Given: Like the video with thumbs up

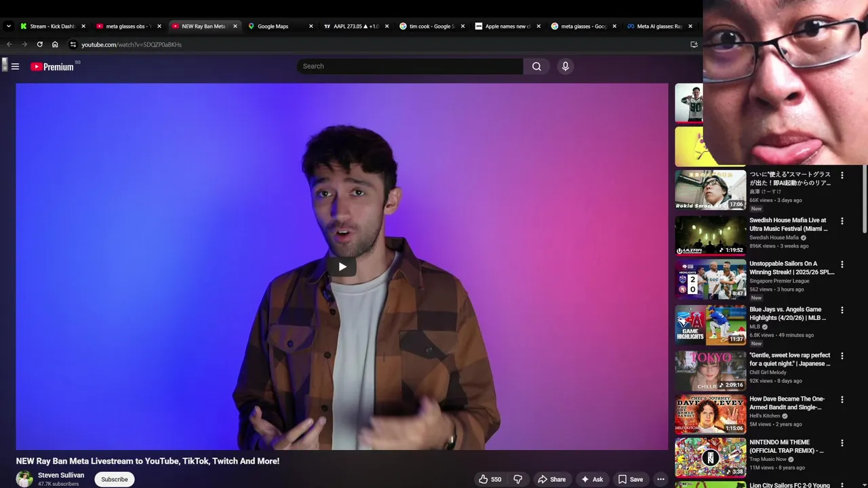Looking at the screenshot, I should click(490, 479).
